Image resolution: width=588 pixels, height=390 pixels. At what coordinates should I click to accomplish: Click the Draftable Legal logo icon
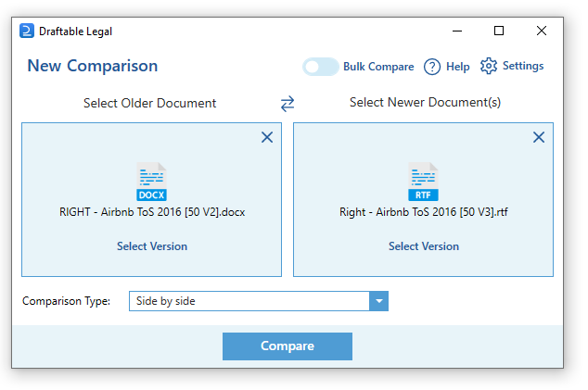pos(27,31)
